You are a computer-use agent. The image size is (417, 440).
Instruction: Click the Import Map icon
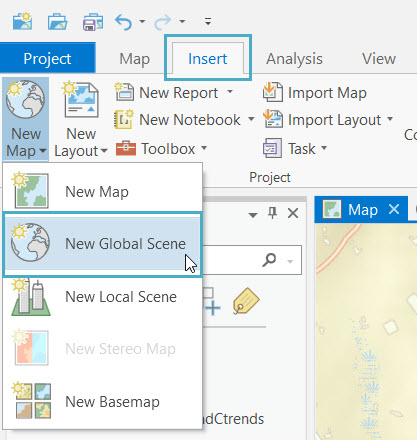tap(273, 92)
